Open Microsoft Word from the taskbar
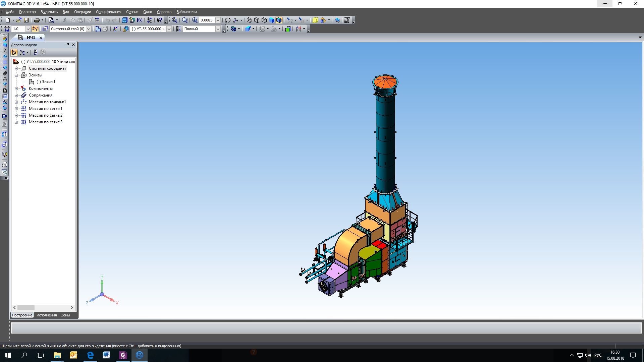 pos(106,355)
